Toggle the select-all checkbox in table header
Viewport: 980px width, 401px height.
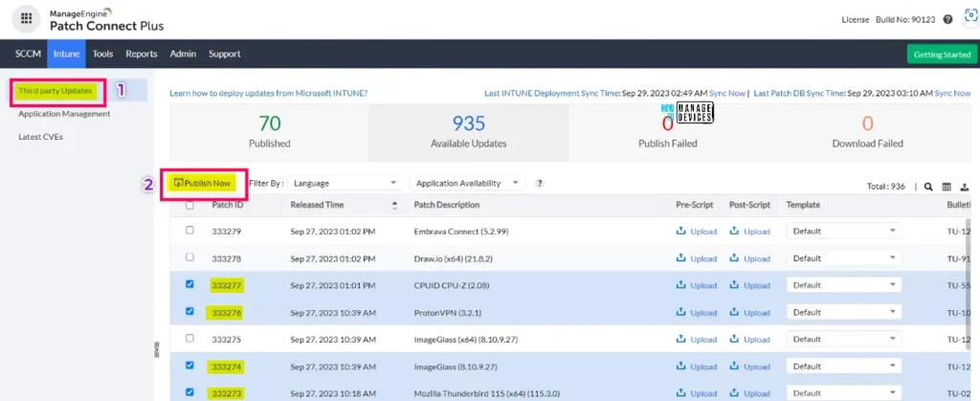coord(190,206)
